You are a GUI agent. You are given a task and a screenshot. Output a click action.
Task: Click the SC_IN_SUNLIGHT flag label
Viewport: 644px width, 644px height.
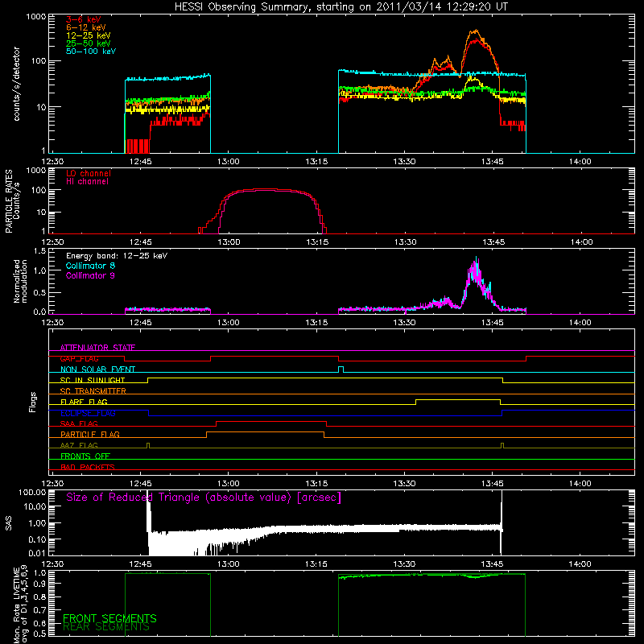(93, 380)
